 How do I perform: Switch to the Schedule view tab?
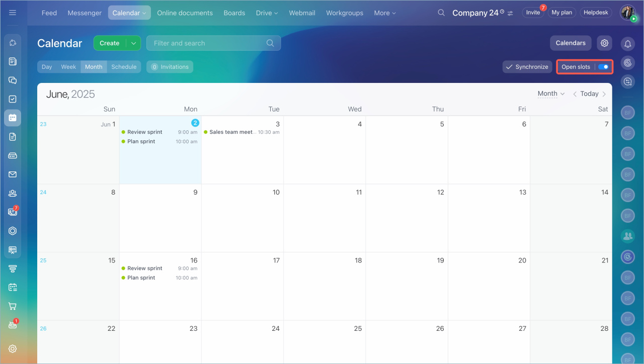coord(124,67)
